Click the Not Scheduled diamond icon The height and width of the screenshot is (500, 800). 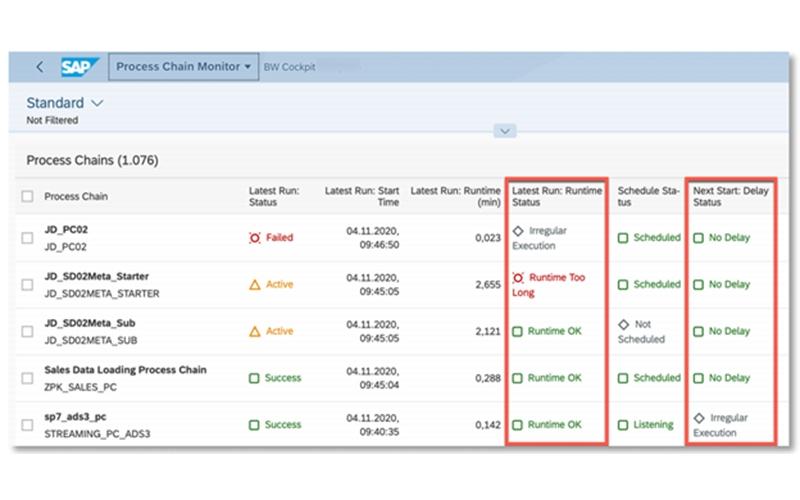pyautogui.click(x=623, y=324)
